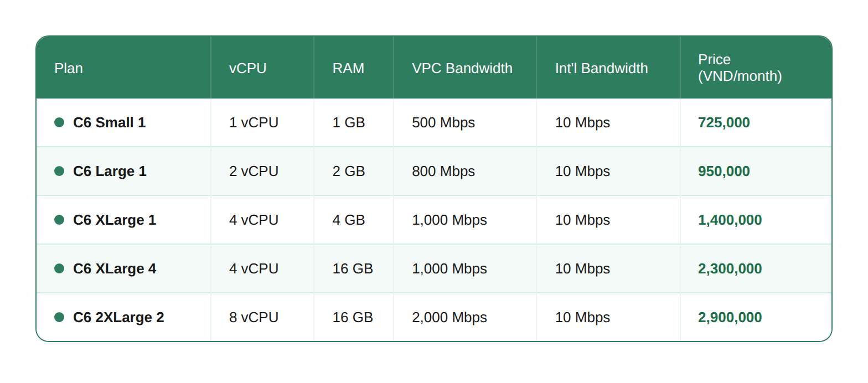Viewport: 868px width, 383px height.
Task: Click the 2,900,000 price value
Action: click(730, 317)
